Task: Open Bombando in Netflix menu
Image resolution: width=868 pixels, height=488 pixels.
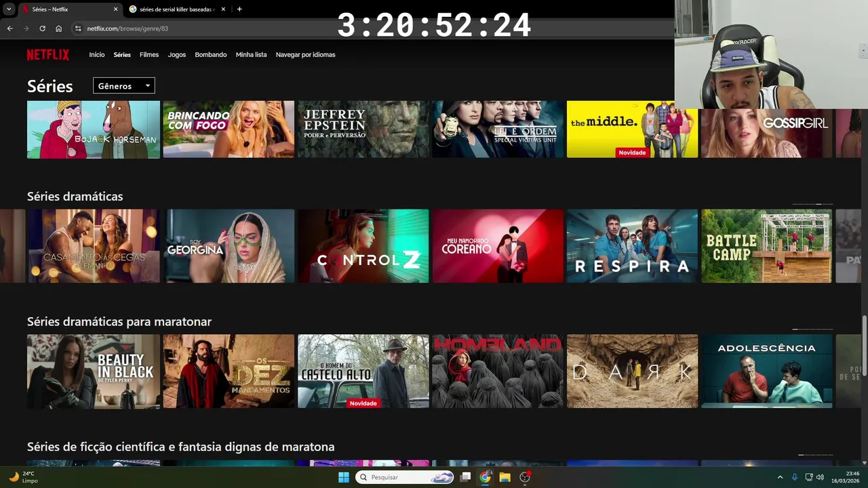Action: point(211,55)
